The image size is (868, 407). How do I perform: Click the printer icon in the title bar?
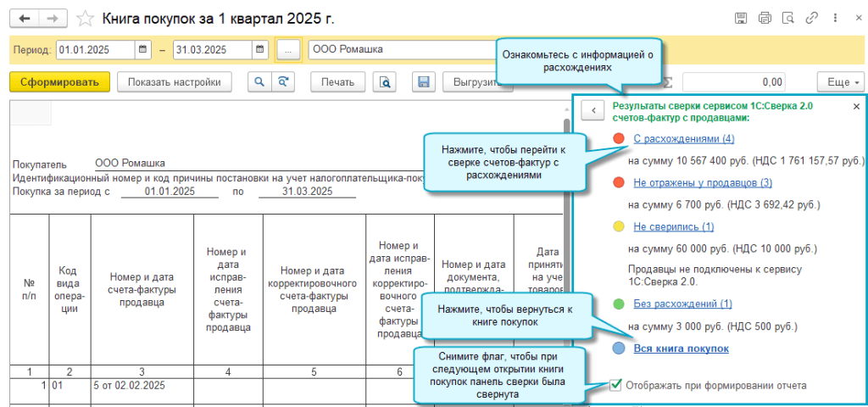pos(765,18)
